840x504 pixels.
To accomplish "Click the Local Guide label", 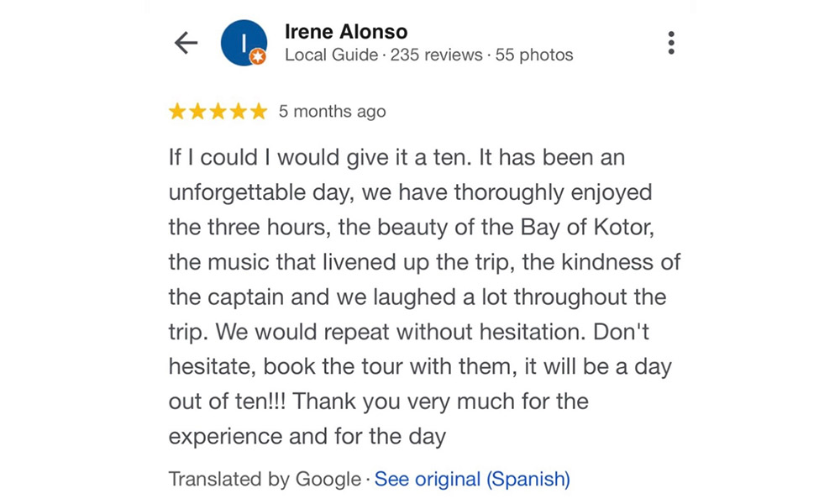I will point(331,55).
